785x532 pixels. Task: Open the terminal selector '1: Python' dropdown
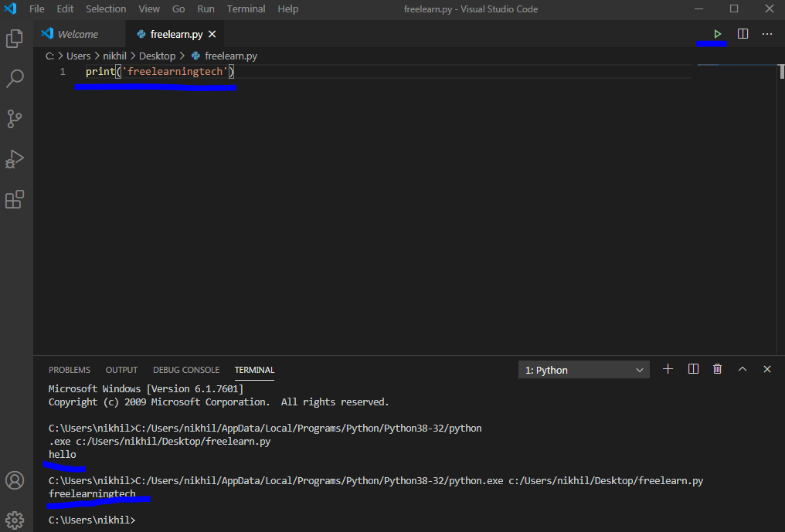coord(584,370)
